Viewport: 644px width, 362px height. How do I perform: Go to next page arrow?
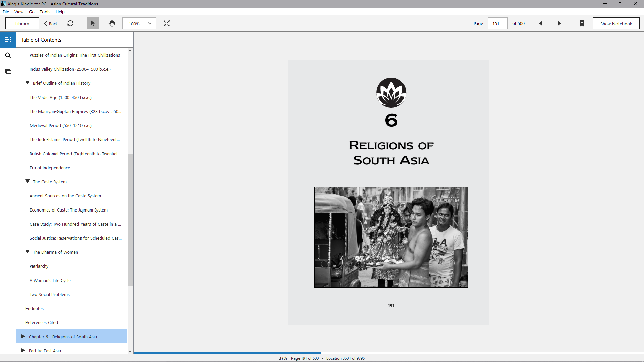[x=559, y=24]
